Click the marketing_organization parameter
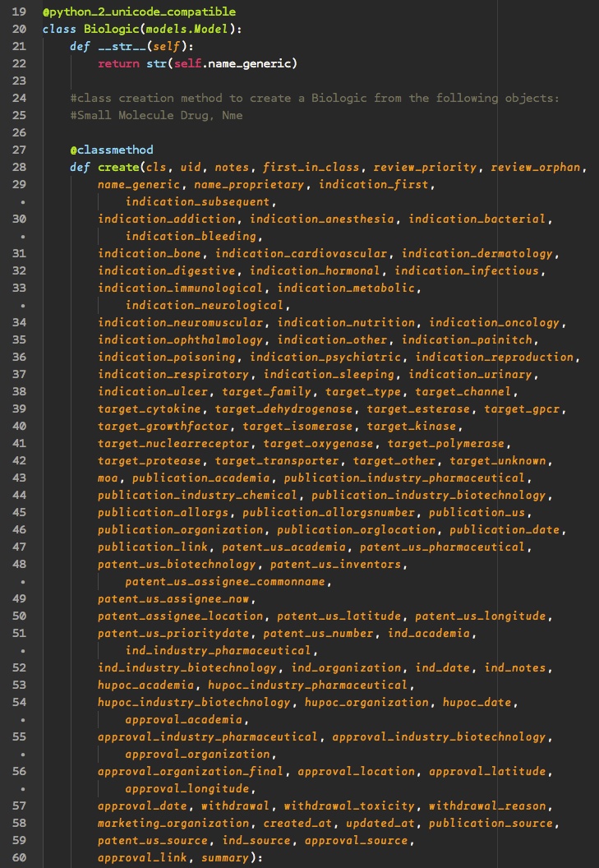 [x=173, y=823]
